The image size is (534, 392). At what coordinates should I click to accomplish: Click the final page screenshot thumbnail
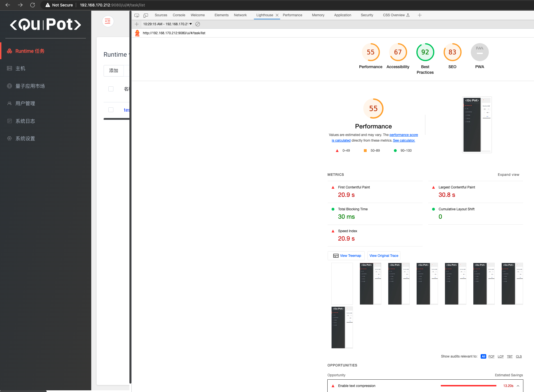tap(477, 125)
